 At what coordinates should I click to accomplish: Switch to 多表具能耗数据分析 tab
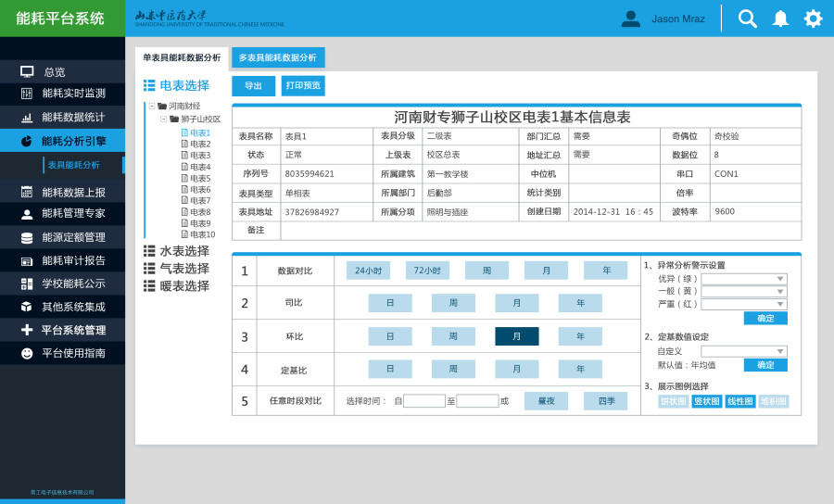point(278,58)
